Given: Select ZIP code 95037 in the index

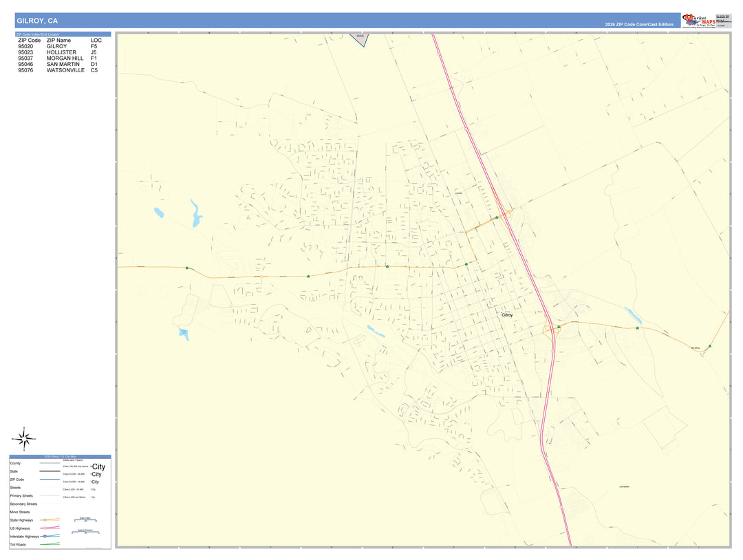Looking at the screenshot, I should [25, 58].
